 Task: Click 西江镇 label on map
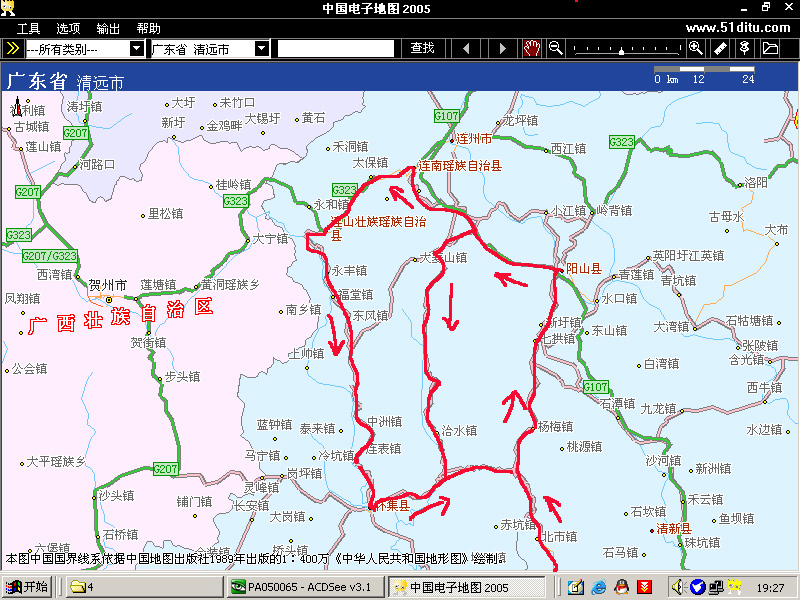click(x=568, y=148)
